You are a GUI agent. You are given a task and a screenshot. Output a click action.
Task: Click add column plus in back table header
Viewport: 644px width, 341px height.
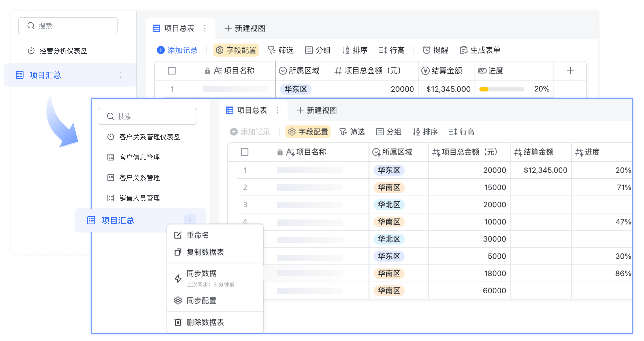coord(570,71)
